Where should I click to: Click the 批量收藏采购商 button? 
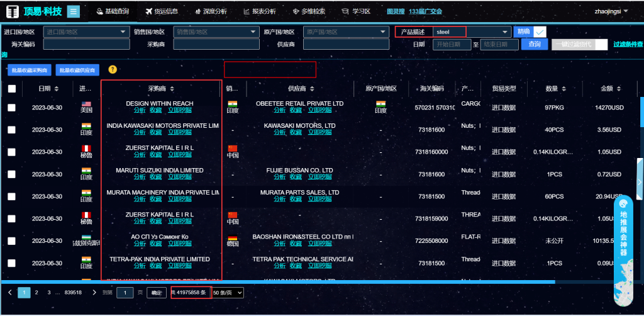coord(29,70)
